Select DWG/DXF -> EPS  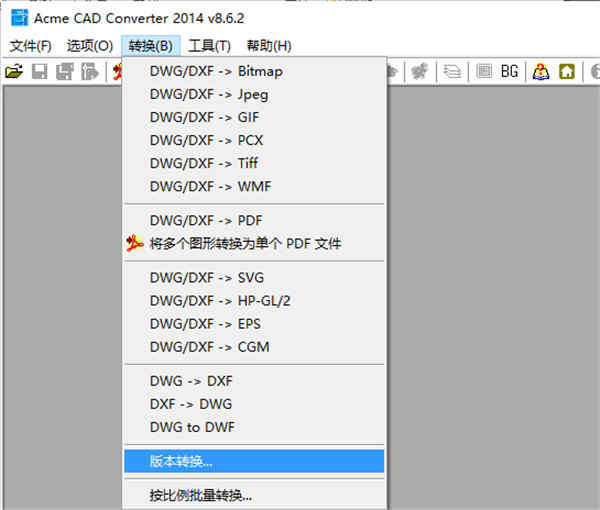click(x=254, y=324)
